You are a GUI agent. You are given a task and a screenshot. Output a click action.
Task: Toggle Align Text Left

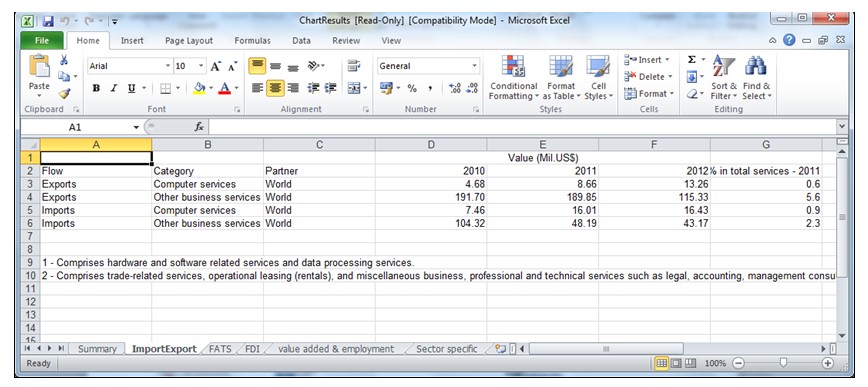click(x=257, y=88)
